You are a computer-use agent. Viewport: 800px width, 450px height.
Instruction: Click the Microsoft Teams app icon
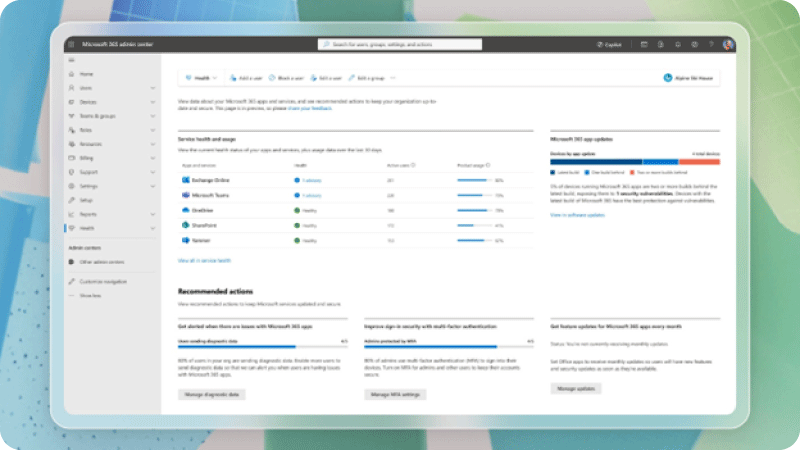186,195
